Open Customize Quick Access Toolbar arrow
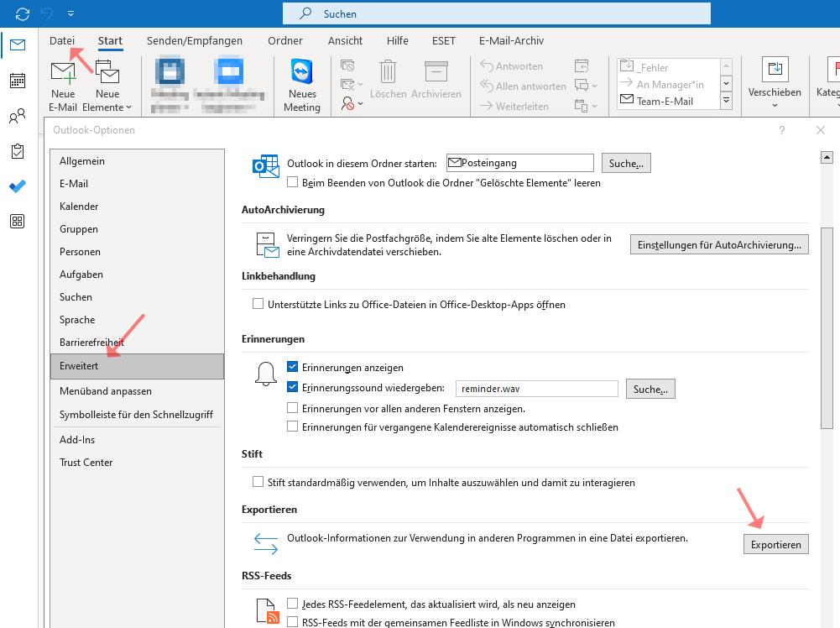Screen dimensions: 840x628 point(70,13)
